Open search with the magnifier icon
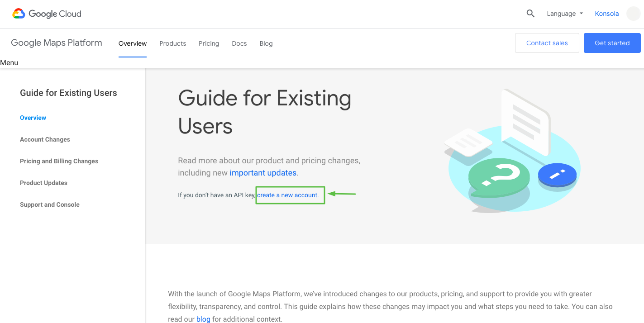This screenshot has height=323, width=644. coord(530,14)
